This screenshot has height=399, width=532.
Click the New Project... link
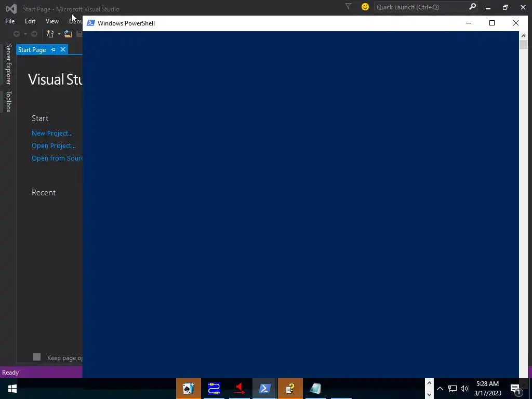click(x=52, y=134)
